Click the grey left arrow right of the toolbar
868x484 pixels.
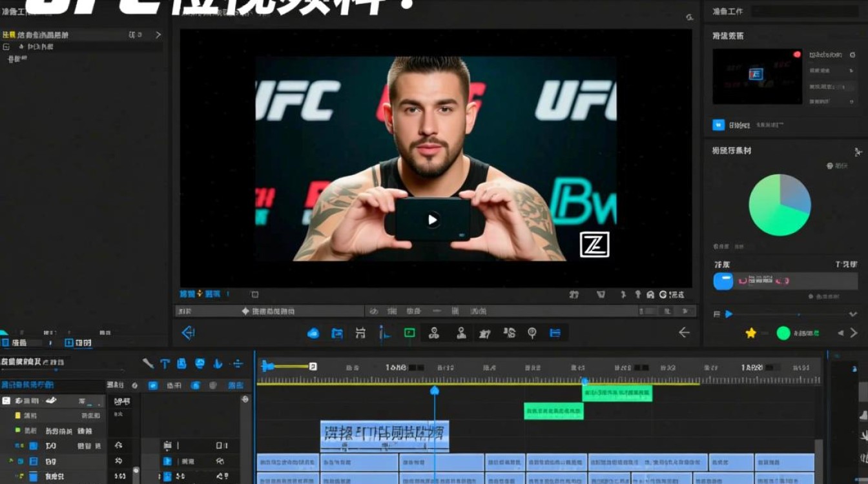pyautogui.click(x=684, y=332)
